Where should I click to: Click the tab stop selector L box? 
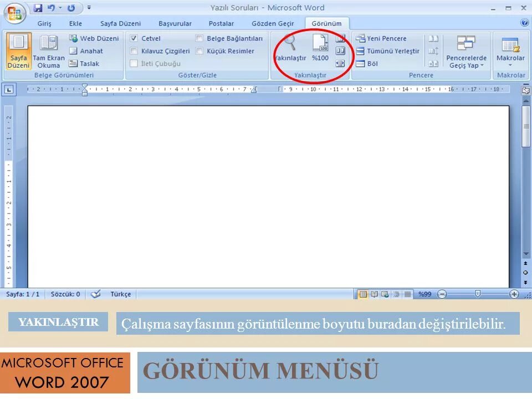pyautogui.click(x=9, y=90)
